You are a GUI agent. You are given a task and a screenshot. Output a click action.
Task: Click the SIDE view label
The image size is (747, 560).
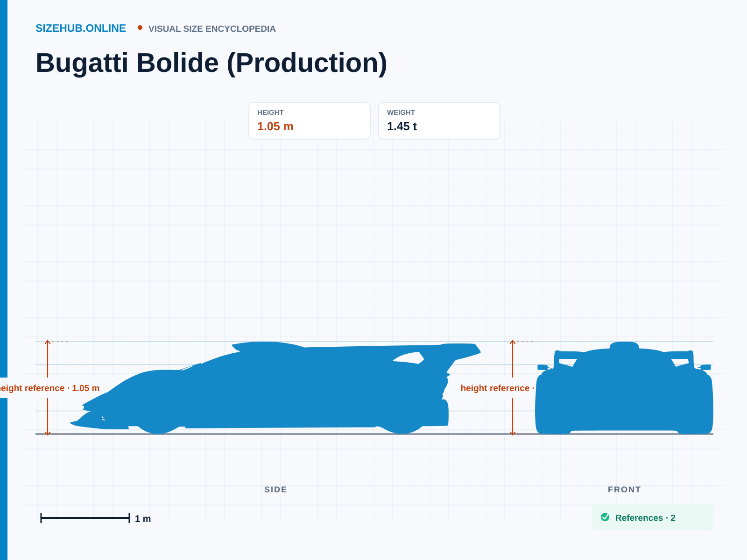(x=275, y=490)
